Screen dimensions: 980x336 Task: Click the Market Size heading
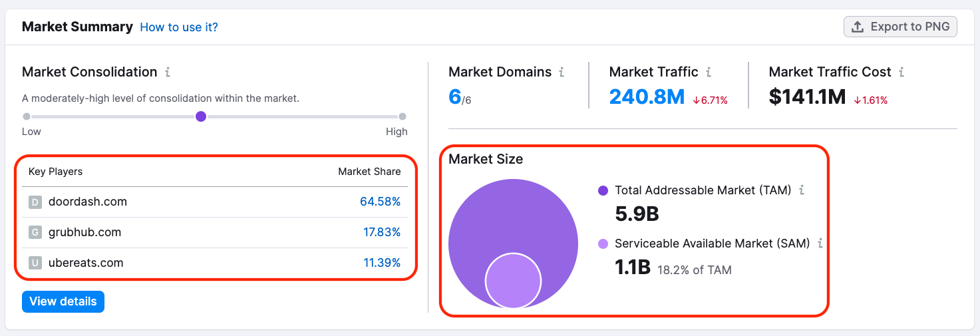click(486, 159)
